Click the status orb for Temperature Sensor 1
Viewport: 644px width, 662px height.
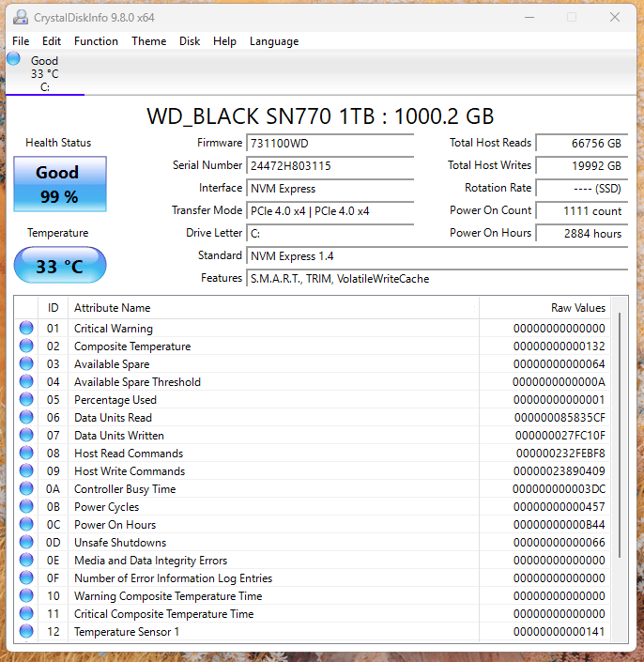coord(26,631)
